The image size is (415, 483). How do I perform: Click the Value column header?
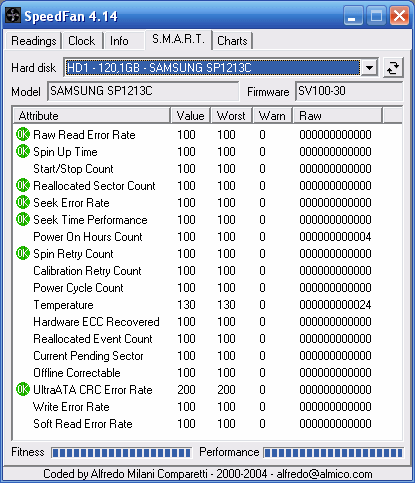[x=190, y=116]
